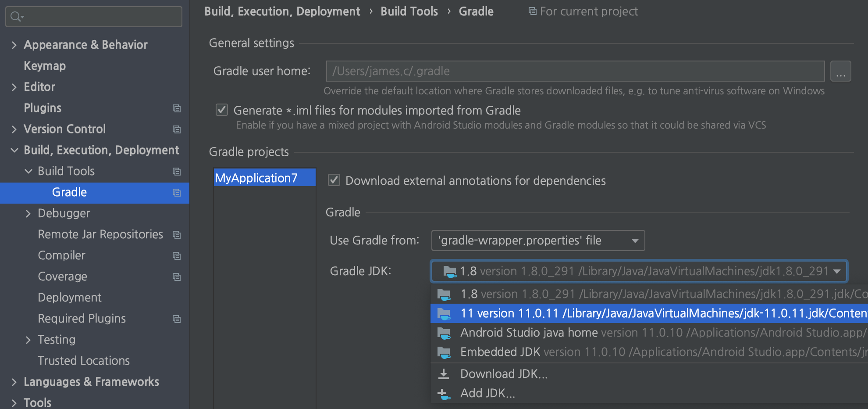Select MyApplication7 in Gradle projects list
The width and height of the screenshot is (868, 409).
click(x=264, y=178)
